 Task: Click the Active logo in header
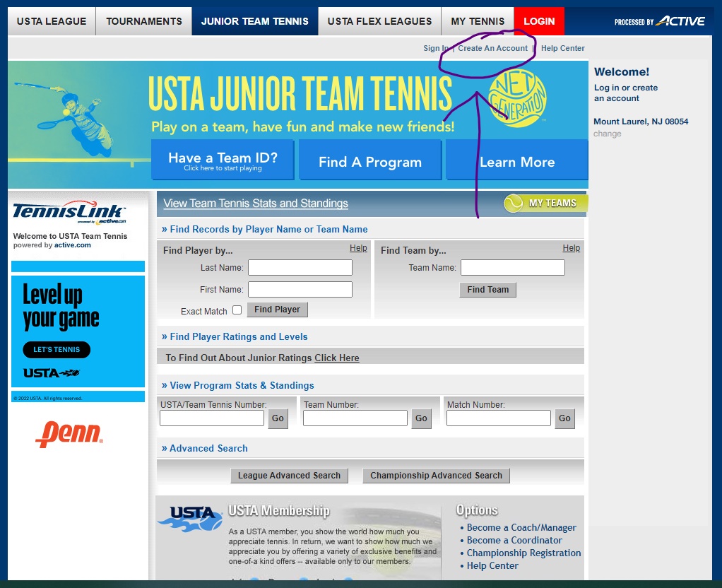680,21
